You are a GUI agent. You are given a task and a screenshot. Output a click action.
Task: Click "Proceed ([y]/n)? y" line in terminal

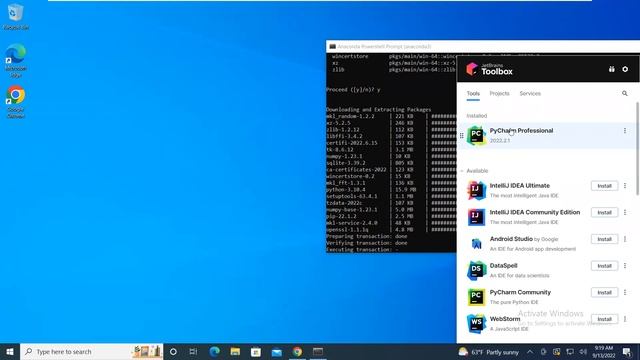[x=353, y=89]
